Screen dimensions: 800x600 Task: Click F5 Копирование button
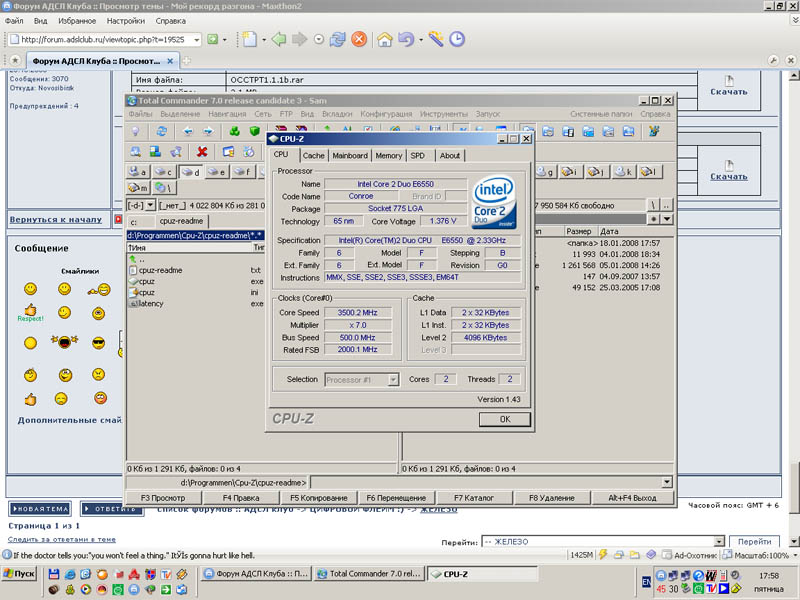click(x=318, y=498)
